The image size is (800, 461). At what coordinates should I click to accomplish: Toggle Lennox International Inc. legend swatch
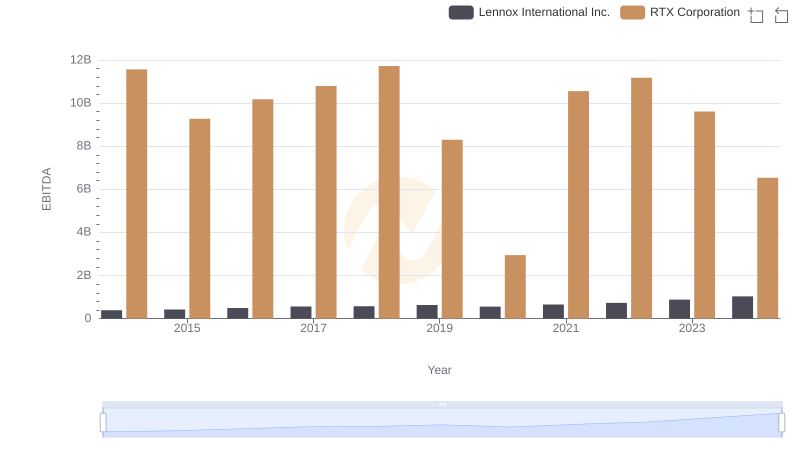(x=461, y=12)
